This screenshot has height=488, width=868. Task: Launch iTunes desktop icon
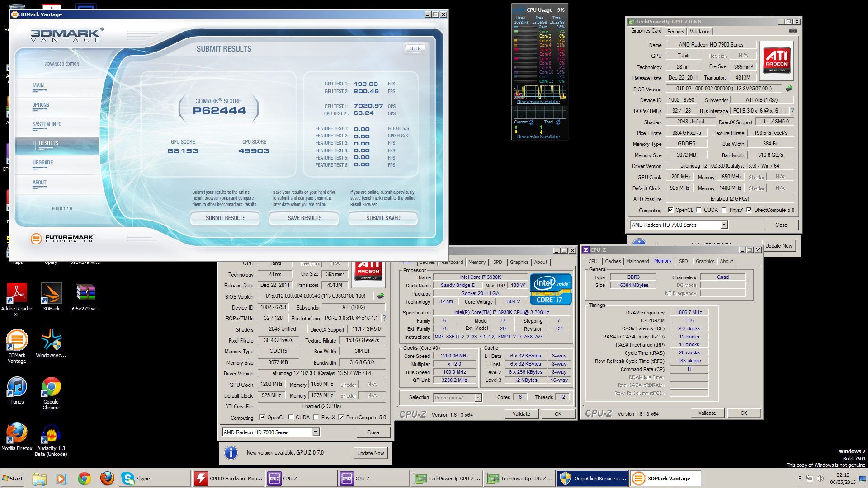[x=17, y=390]
